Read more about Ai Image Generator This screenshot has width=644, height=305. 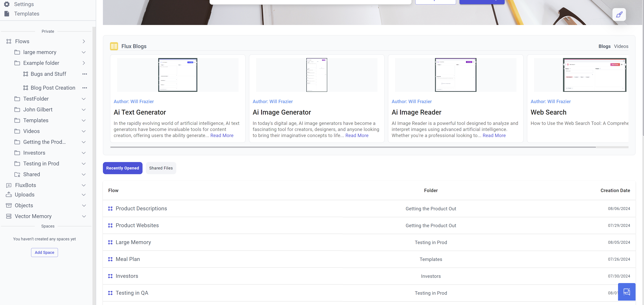point(357,135)
